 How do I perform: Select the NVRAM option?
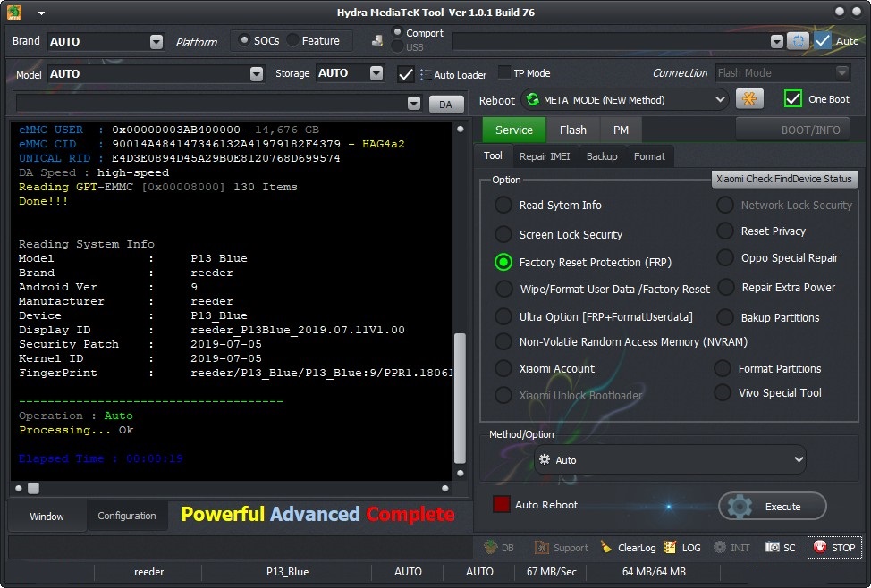(x=503, y=341)
